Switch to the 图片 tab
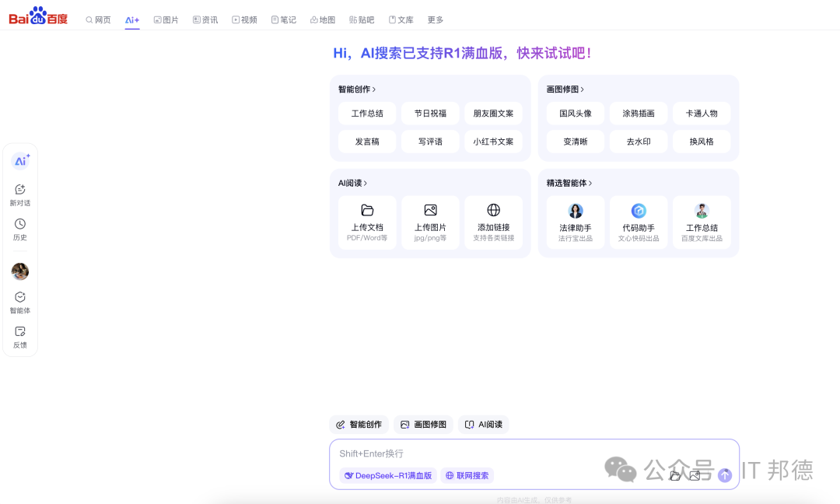The width and height of the screenshot is (840, 504). (x=166, y=19)
